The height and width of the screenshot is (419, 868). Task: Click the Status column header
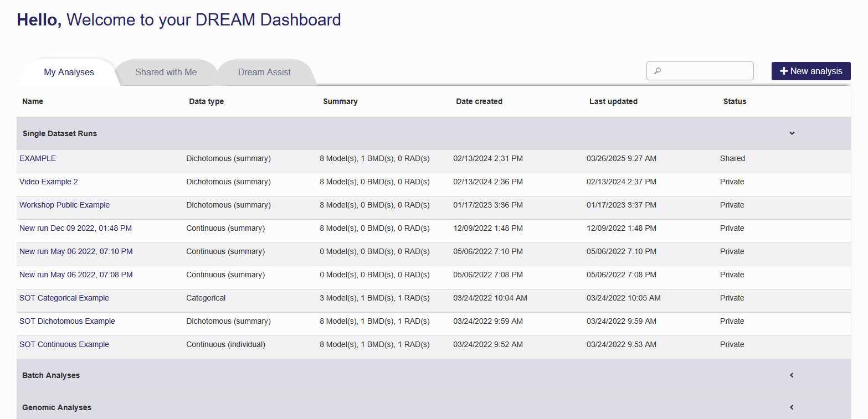pos(735,101)
